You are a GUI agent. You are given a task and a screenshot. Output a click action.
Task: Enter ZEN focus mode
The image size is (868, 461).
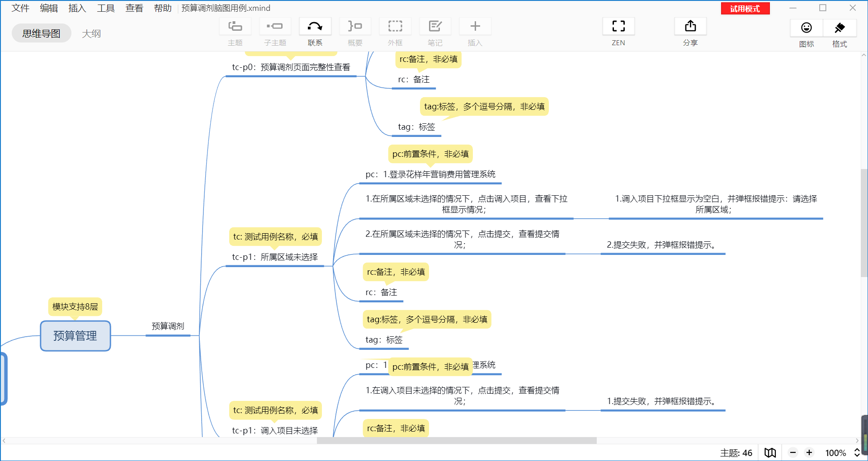click(x=618, y=32)
